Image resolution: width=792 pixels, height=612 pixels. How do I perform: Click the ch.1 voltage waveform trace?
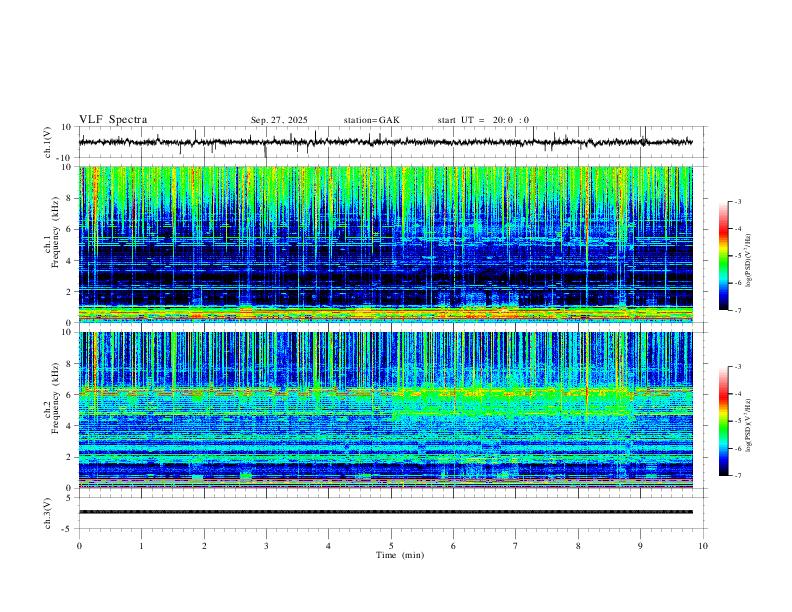click(x=385, y=142)
